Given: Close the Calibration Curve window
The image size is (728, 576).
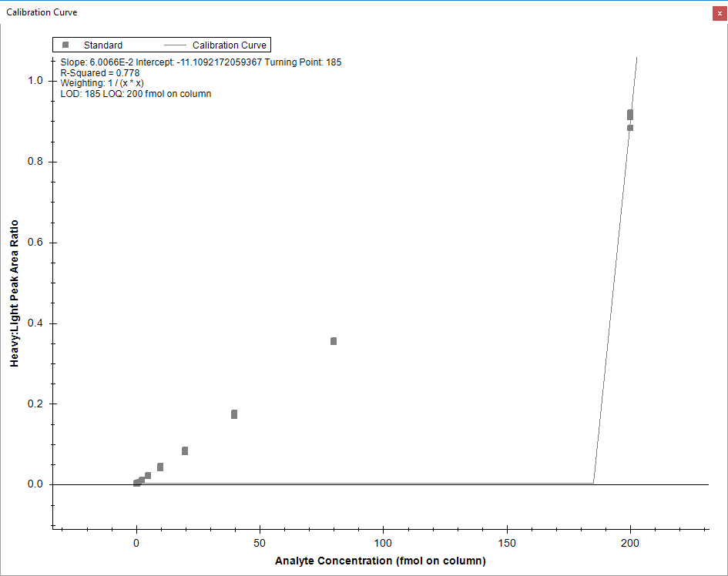Looking at the screenshot, I should [720, 13].
